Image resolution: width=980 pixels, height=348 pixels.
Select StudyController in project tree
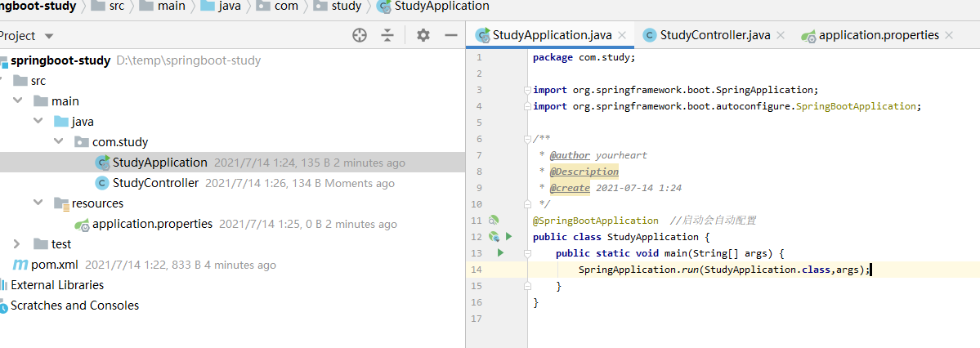[x=155, y=183]
